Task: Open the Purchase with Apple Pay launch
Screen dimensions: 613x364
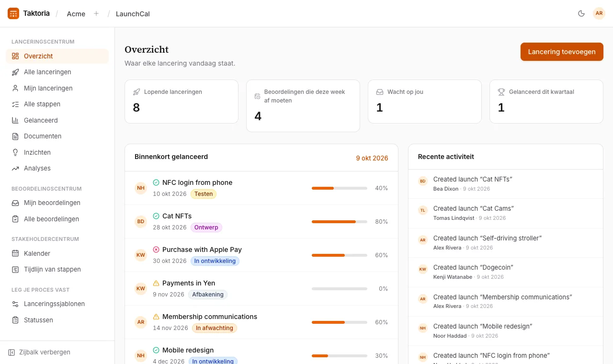Action: coord(261,255)
